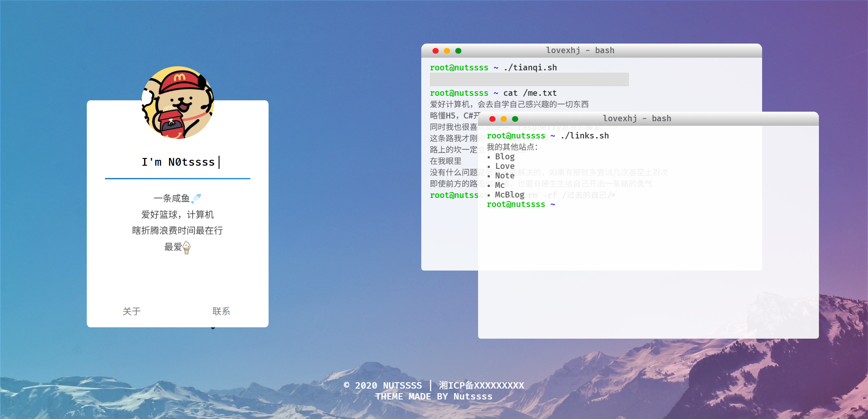Click the 湘ICP备XXXXXXXXX footer link
The height and width of the screenshot is (419, 868).
[481, 385]
